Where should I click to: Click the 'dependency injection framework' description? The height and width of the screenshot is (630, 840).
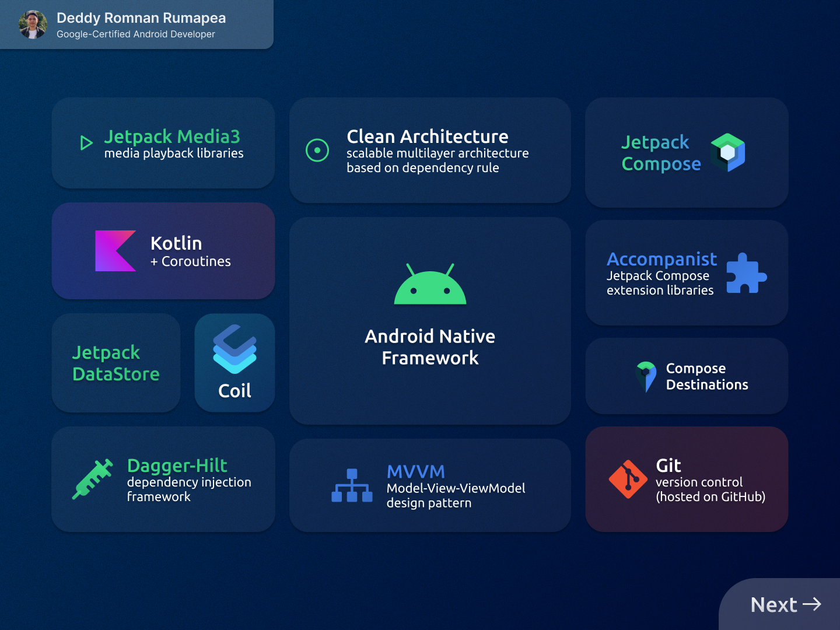coord(189,489)
